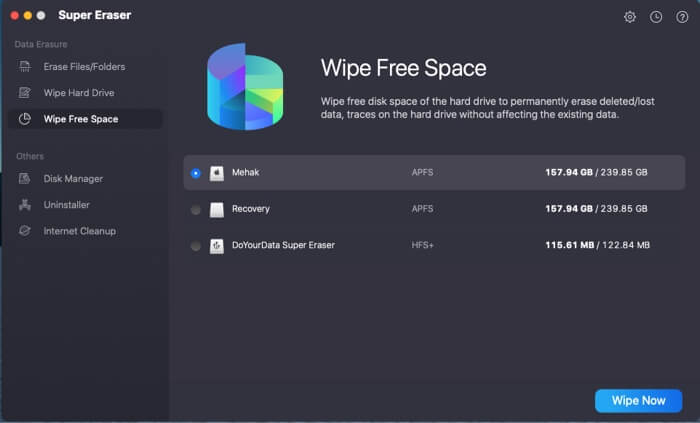
Task: Click the Recovery drive icon
Action: tap(217, 210)
